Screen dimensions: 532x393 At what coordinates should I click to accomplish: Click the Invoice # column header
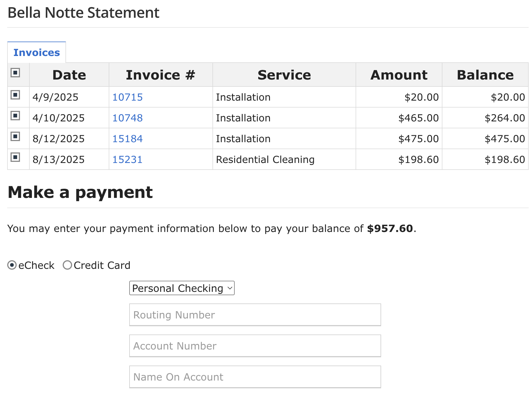[x=161, y=75]
